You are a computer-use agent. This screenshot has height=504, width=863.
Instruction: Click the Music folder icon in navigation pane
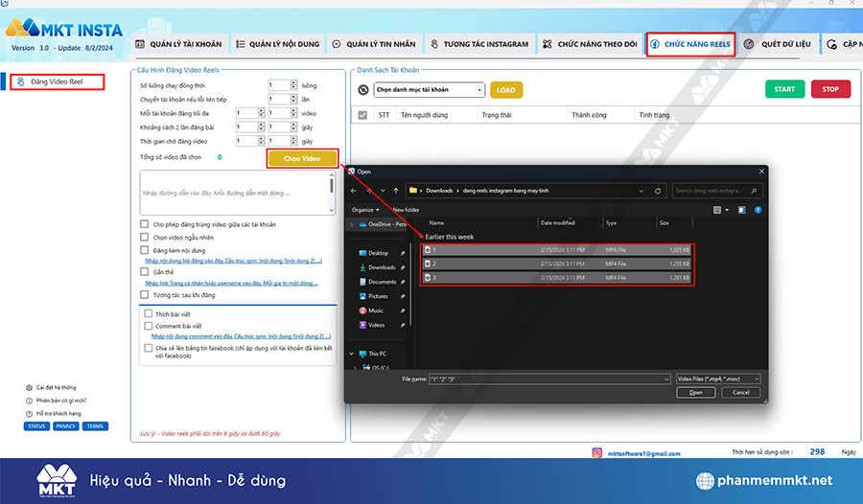(362, 310)
